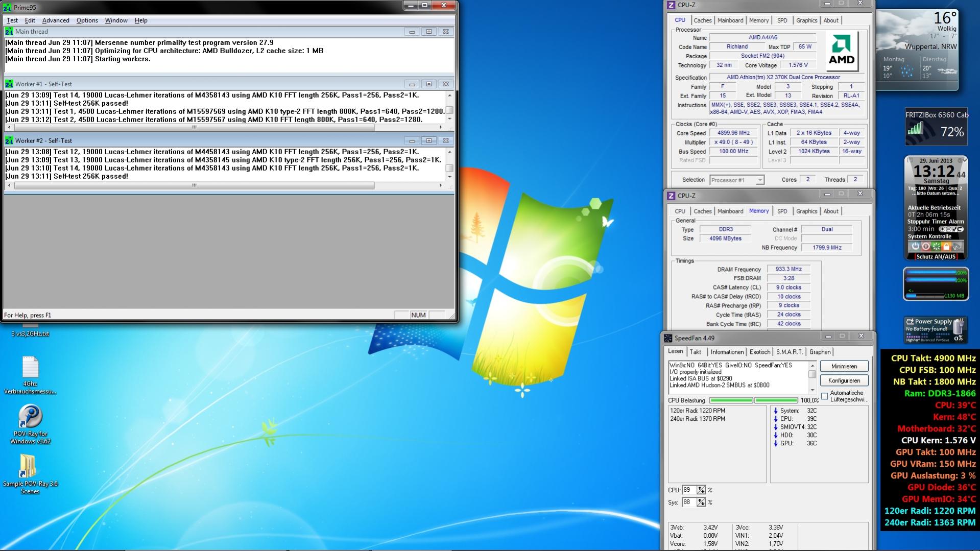Viewport: 980px width, 551px height.
Task: Click the Worker #1 Self-Test window icon
Action: pos(9,84)
